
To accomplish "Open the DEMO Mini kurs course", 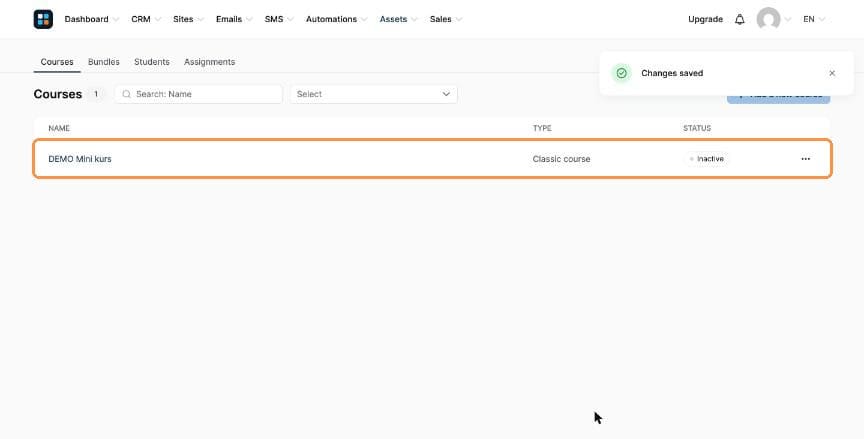I will tap(80, 159).
